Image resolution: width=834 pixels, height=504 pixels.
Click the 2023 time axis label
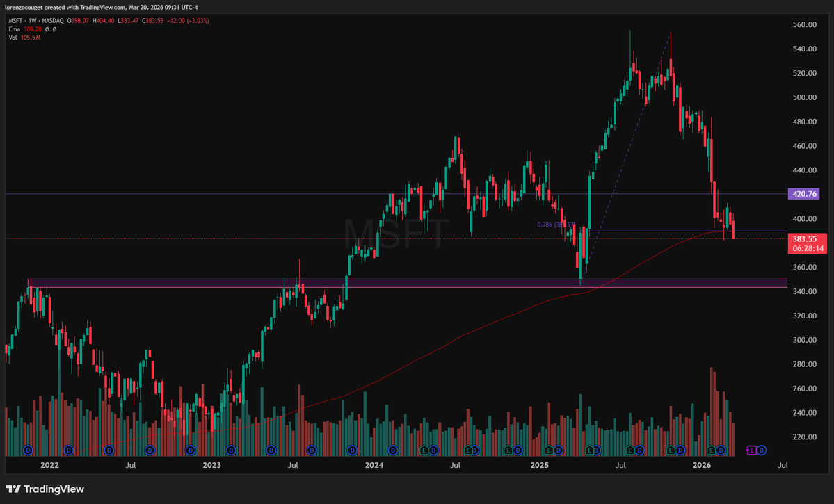click(211, 465)
